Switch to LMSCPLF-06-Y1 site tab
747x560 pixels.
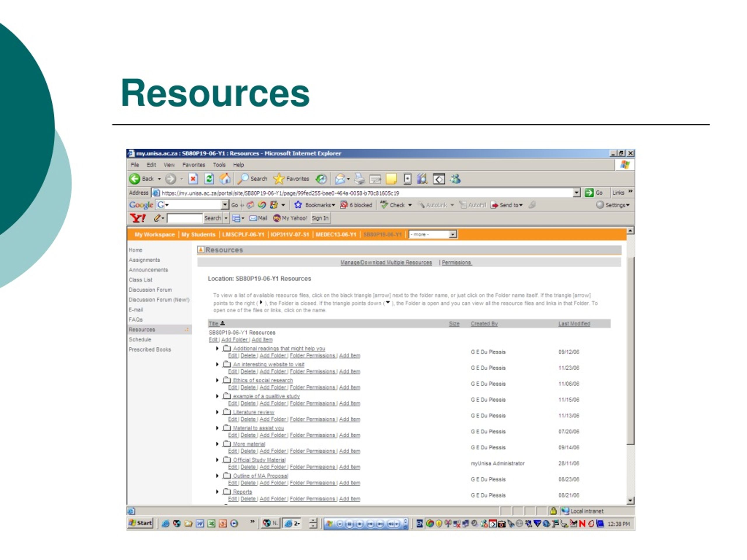(x=243, y=234)
